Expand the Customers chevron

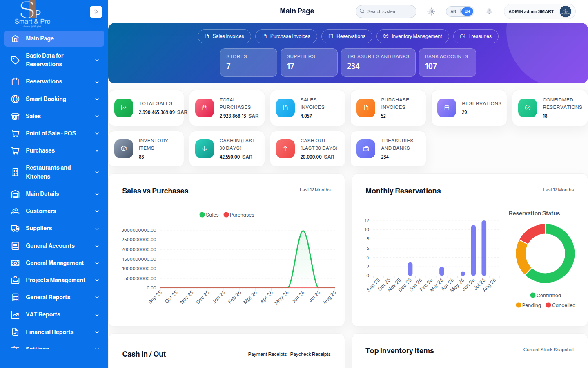coord(97,211)
